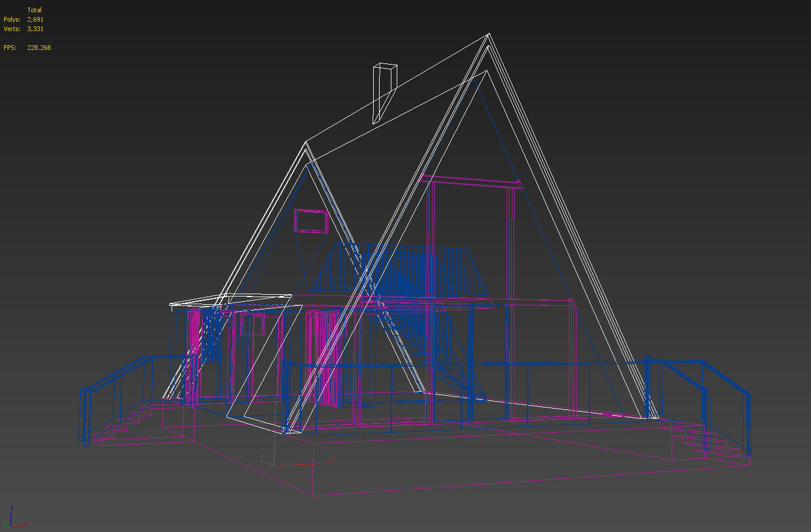Click the FPS value 228.268

click(39, 48)
